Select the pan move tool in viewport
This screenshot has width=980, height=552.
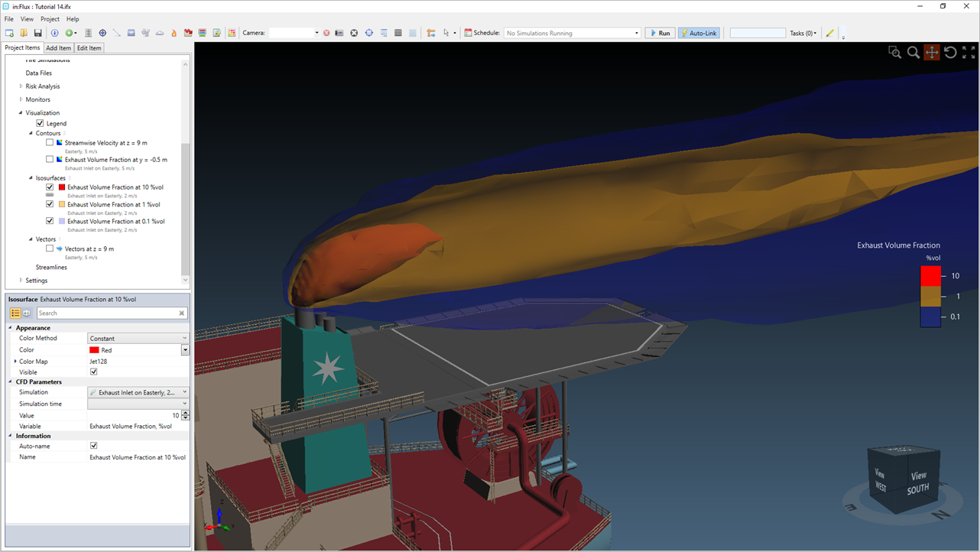pos(932,53)
